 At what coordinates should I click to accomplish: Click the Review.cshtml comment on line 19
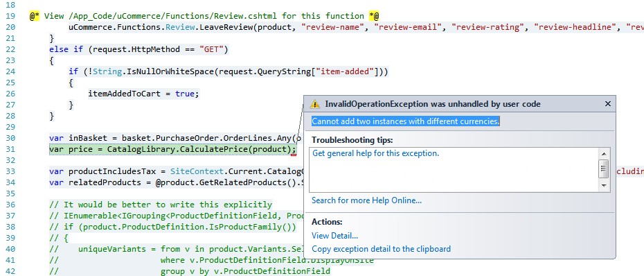(204, 16)
